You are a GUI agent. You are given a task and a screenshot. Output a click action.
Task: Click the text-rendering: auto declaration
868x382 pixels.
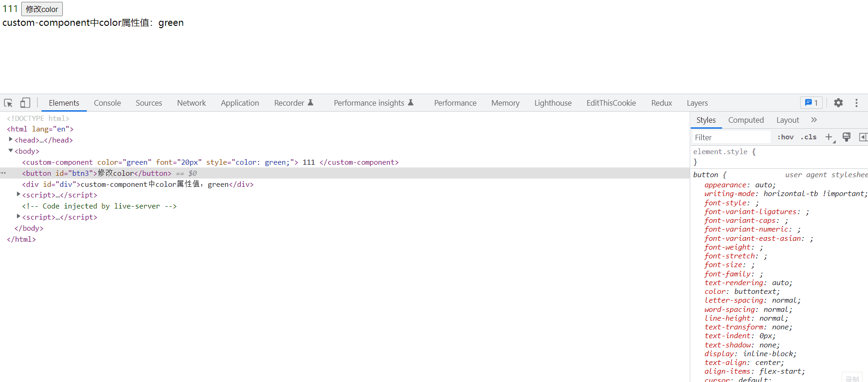748,282
